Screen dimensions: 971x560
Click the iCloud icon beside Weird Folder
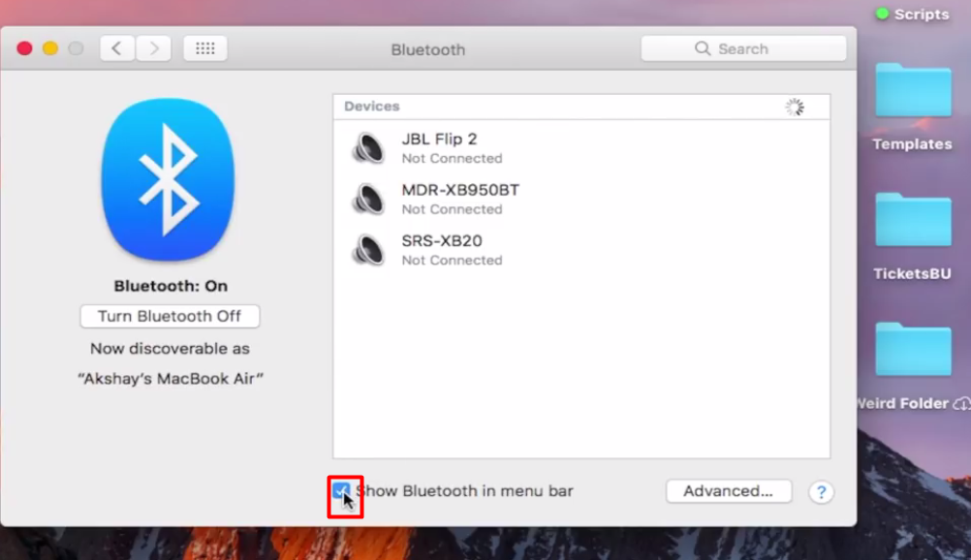962,404
